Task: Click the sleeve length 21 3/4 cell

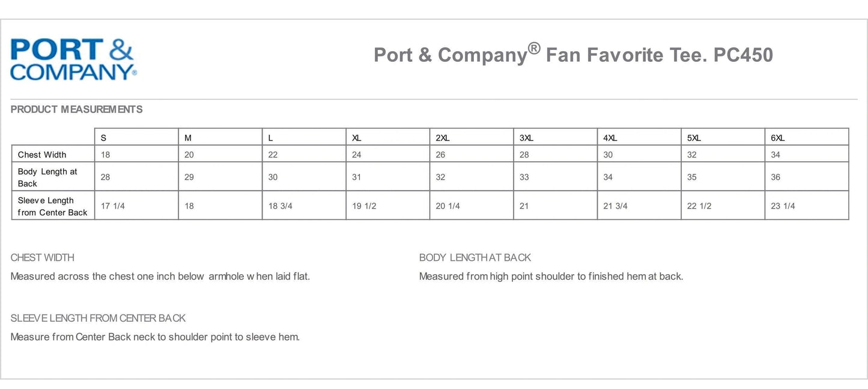Action: point(615,206)
